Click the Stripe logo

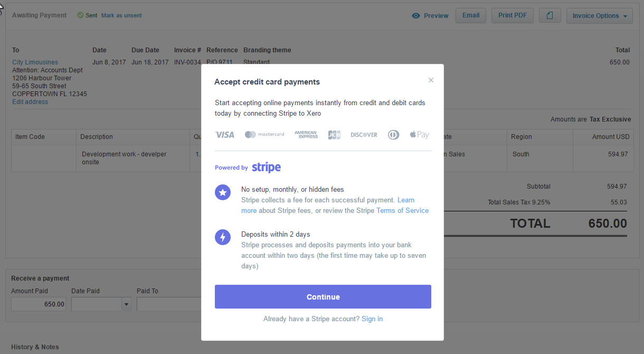tap(266, 167)
